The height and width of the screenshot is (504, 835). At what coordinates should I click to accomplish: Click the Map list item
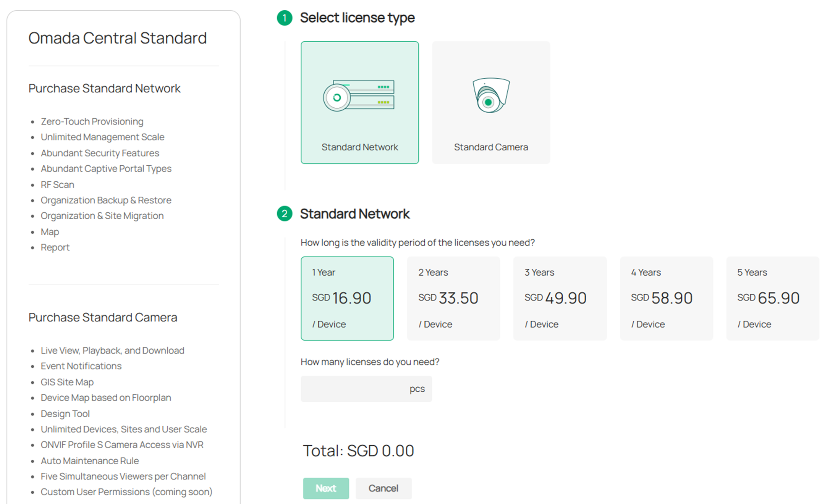(50, 232)
